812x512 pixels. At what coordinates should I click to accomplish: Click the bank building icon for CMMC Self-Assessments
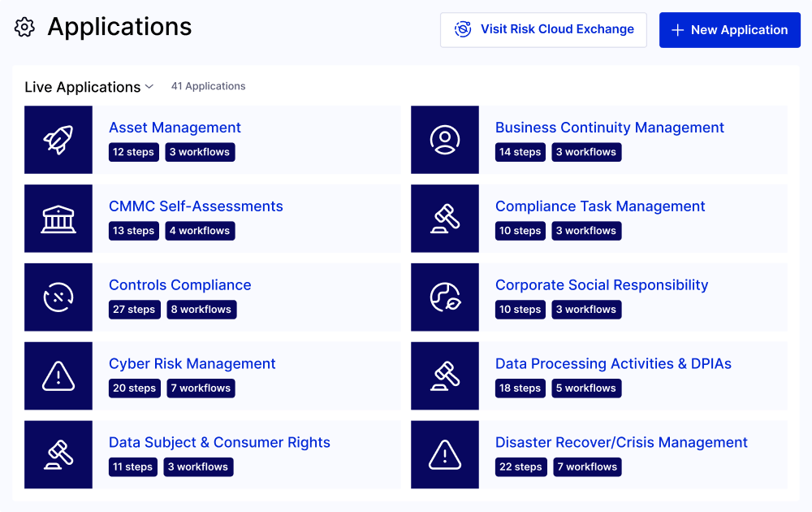(58, 219)
